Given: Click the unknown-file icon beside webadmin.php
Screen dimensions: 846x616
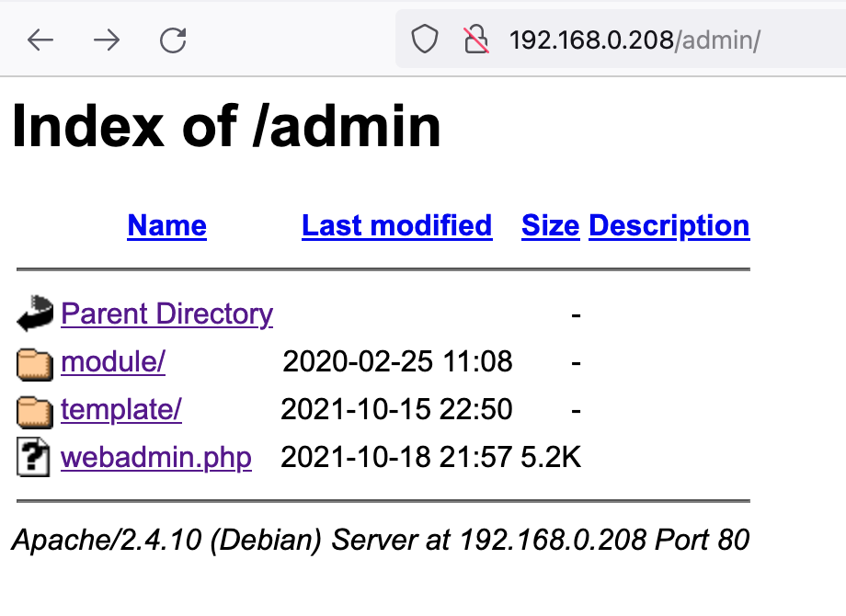Looking at the screenshot, I should [34, 458].
